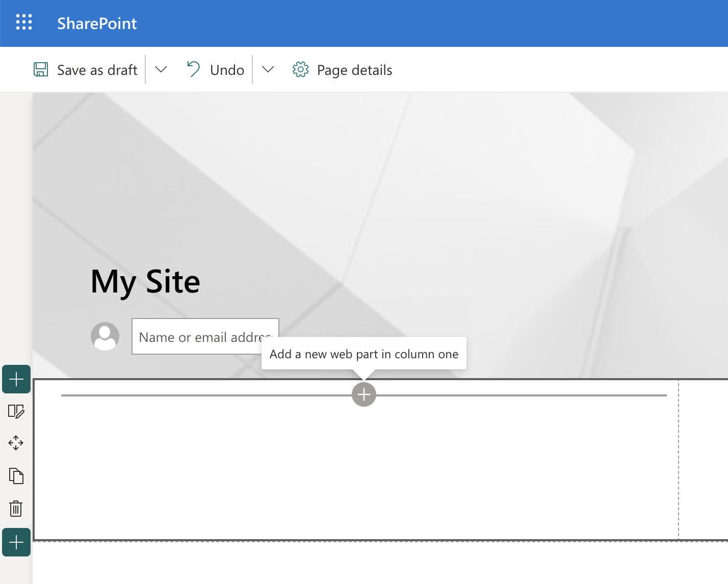The width and height of the screenshot is (728, 584).
Task: Expand the Save as draft dropdown arrow
Action: (x=161, y=70)
